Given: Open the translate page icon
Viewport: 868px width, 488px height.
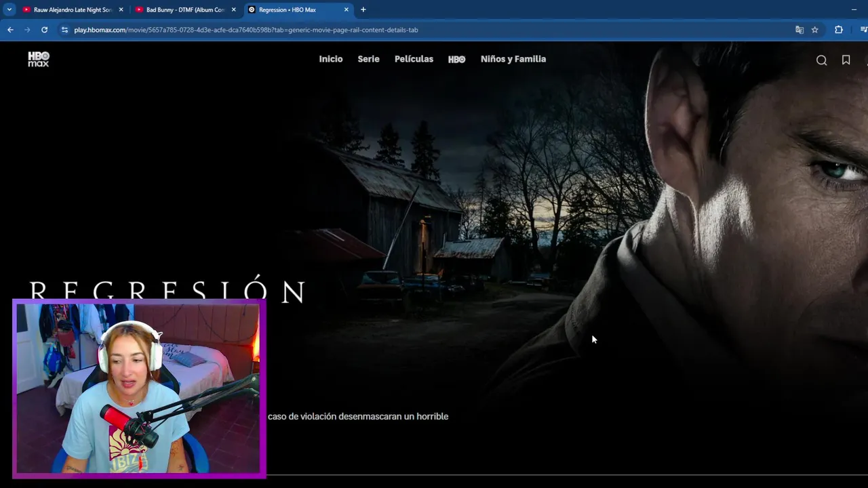Looking at the screenshot, I should pyautogui.click(x=800, y=30).
